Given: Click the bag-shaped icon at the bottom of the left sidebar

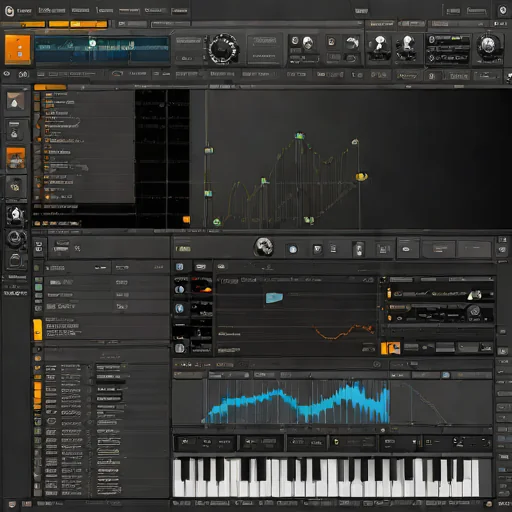Looking at the screenshot, I should [15, 261].
